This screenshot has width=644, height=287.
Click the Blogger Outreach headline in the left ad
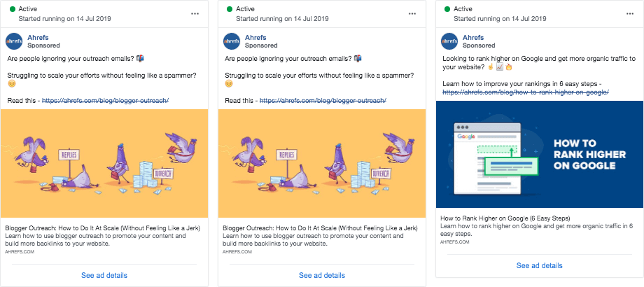click(x=103, y=228)
